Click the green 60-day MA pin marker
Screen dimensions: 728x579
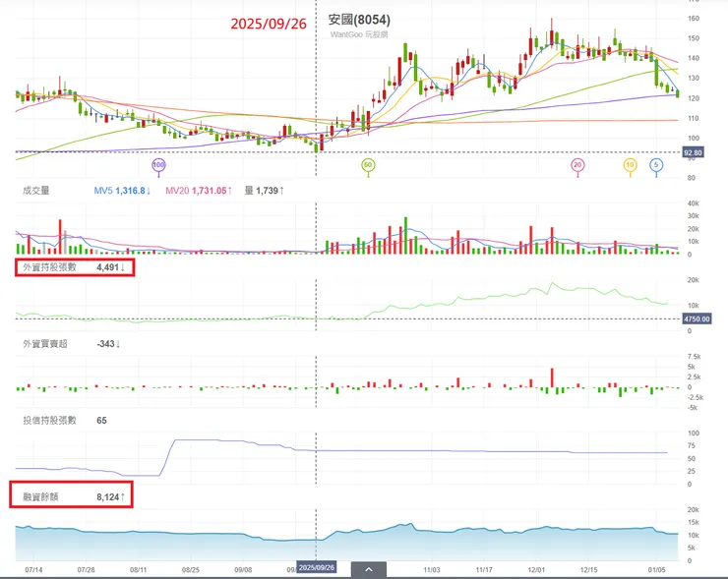[x=368, y=165]
